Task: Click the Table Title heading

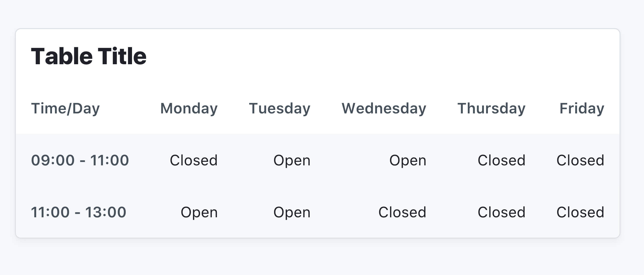Action: (89, 56)
